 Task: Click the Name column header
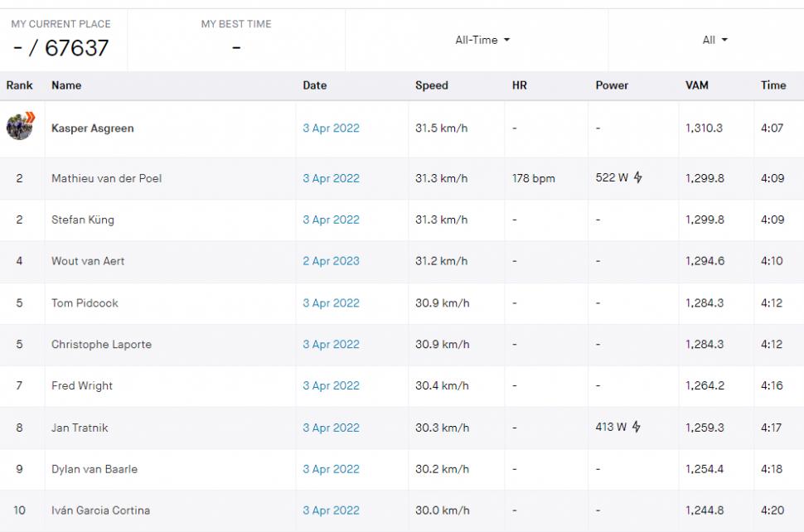click(66, 85)
